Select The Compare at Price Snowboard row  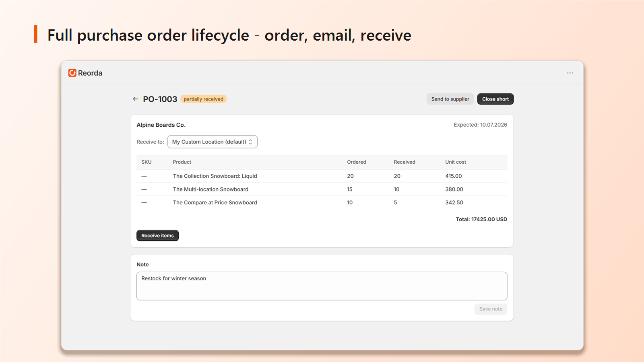point(322,203)
